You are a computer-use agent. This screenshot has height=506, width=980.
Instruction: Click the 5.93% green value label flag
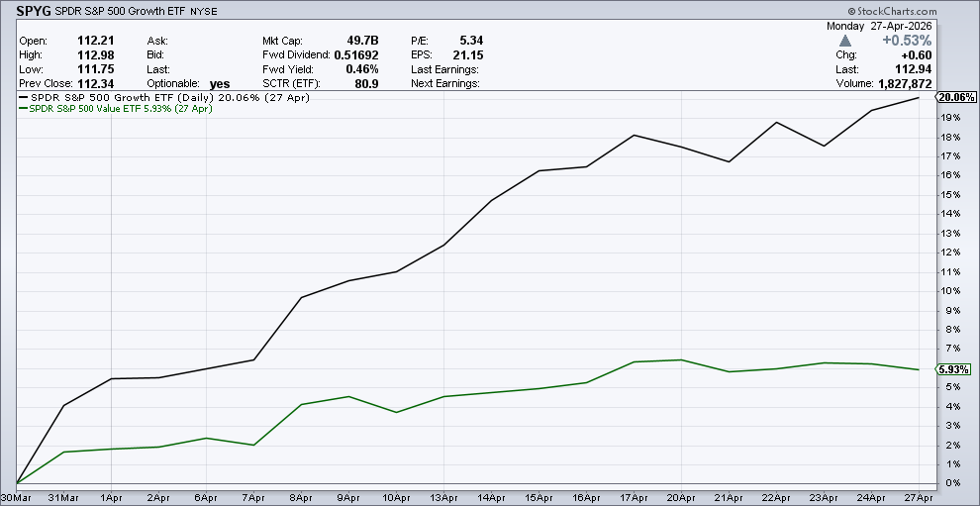[955, 369]
